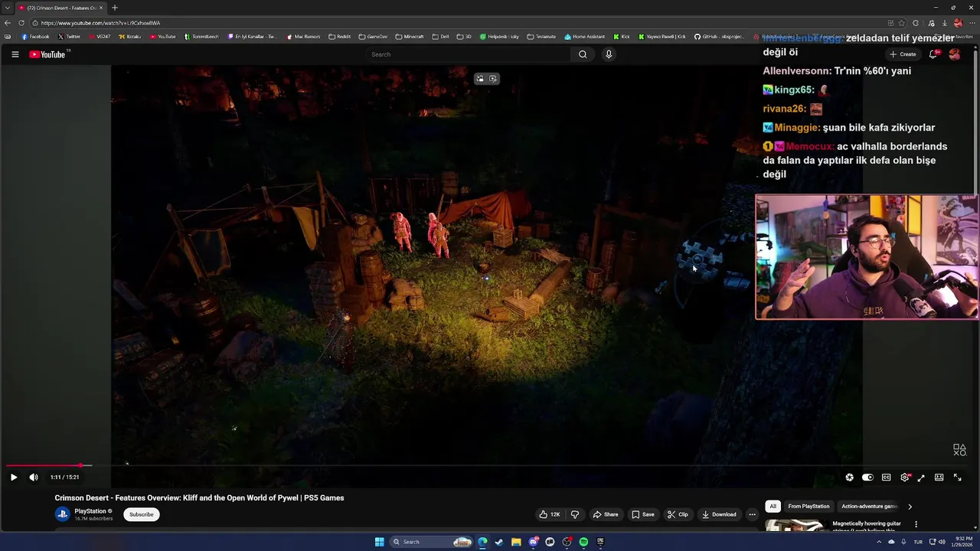This screenshot has width=980, height=551.
Task: Toggle the autoplay switch in the player
Action: 867,478
